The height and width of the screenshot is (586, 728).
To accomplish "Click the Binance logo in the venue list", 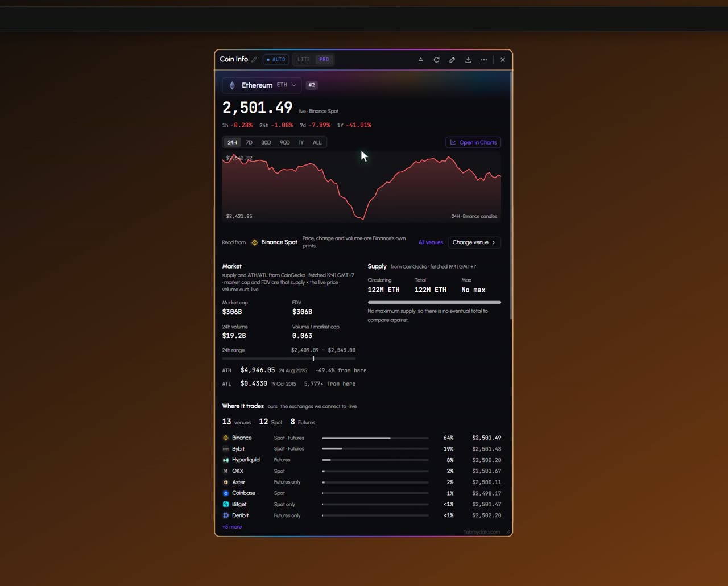I will pos(226,438).
